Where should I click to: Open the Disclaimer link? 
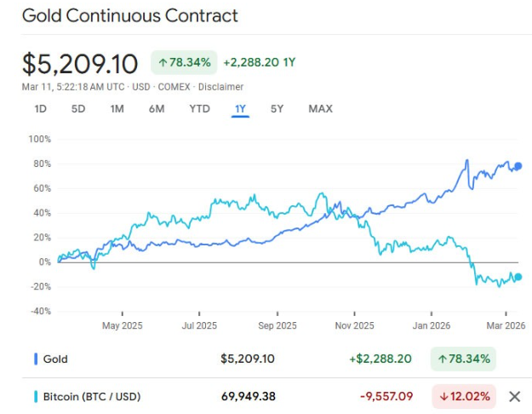pyautogui.click(x=222, y=87)
